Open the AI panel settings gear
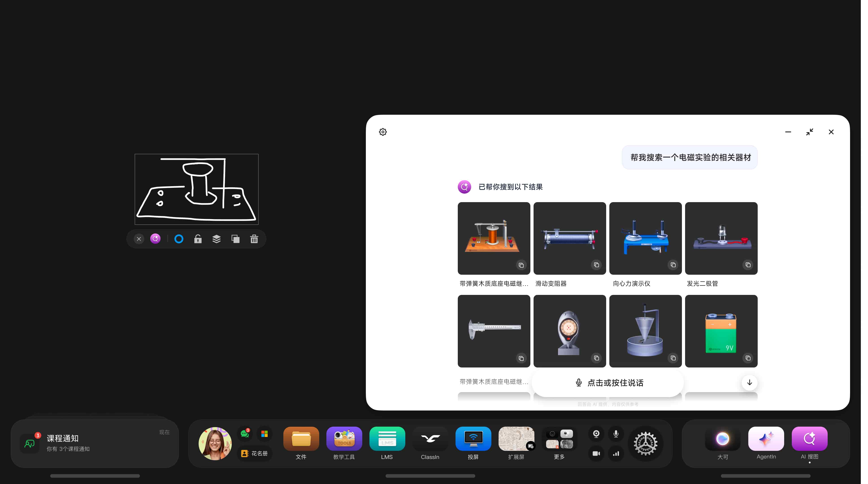 (383, 132)
